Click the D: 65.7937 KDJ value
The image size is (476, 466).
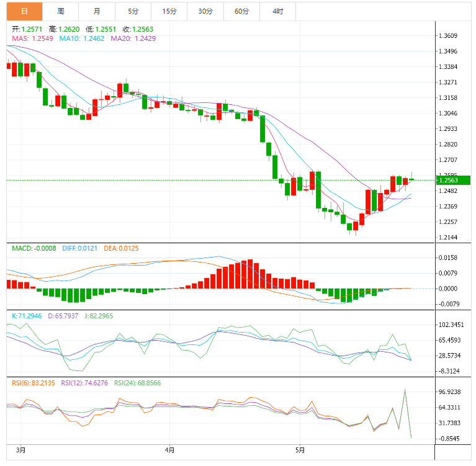tap(63, 316)
